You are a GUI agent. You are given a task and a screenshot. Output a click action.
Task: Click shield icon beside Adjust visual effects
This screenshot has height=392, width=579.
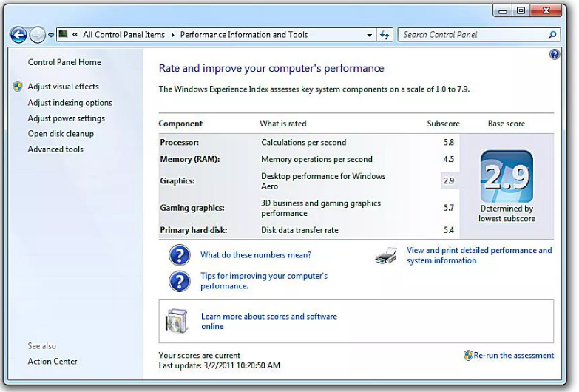coord(17,87)
